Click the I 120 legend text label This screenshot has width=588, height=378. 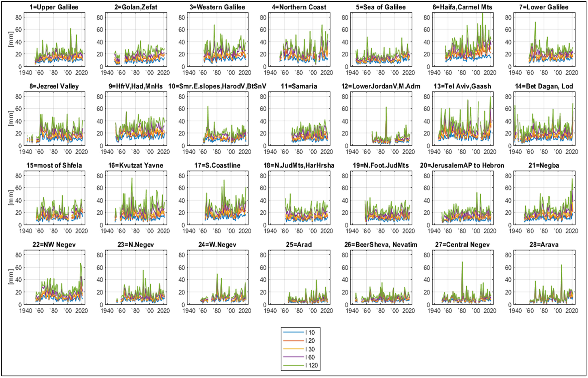point(311,365)
